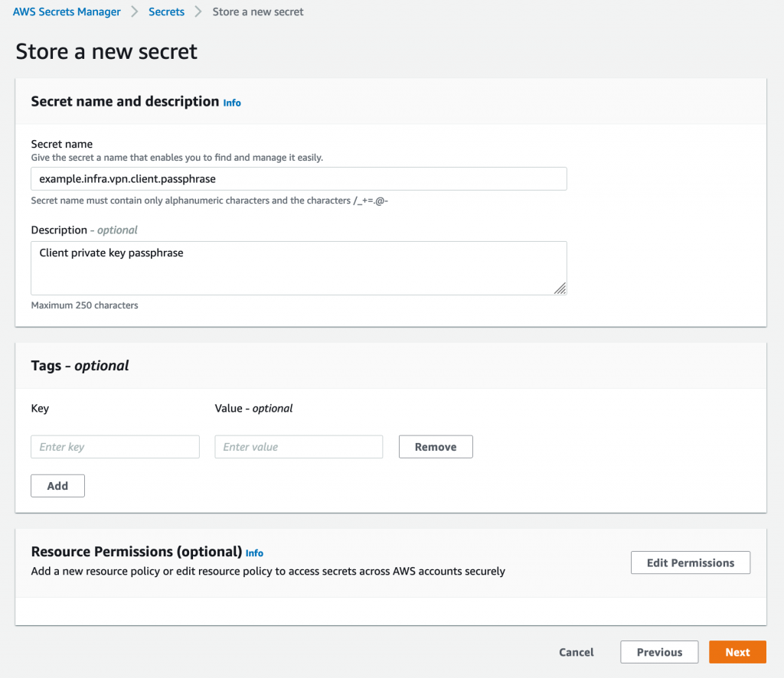This screenshot has height=678, width=784.
Task: Click the Enter value tag field
Action: (299, 447)
